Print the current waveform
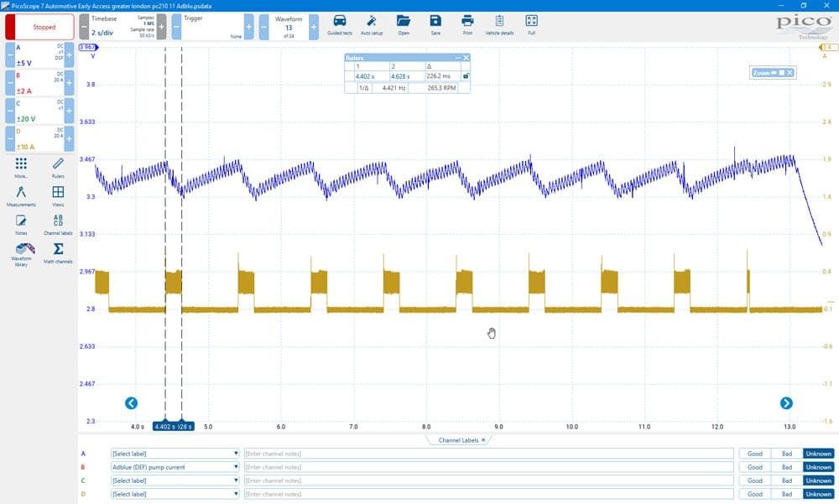839x504 pixels. coord(467,24)
